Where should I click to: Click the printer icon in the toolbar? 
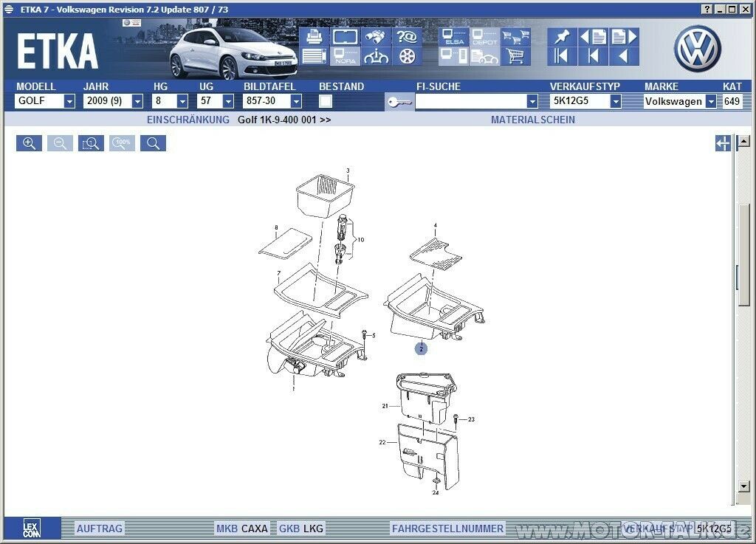[315, 37]
